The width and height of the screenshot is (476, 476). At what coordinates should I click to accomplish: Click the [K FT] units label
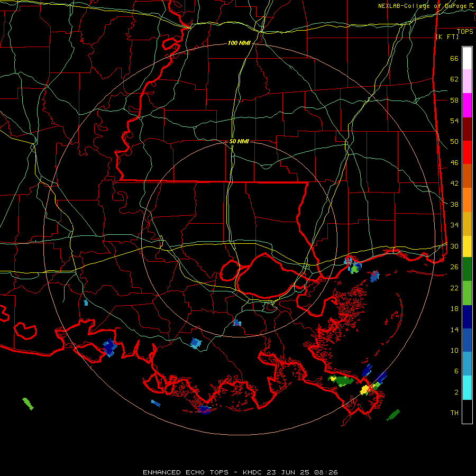447,37
